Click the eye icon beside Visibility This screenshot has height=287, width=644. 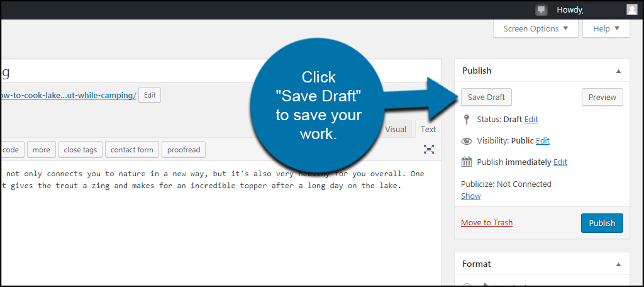coord(466,141)
